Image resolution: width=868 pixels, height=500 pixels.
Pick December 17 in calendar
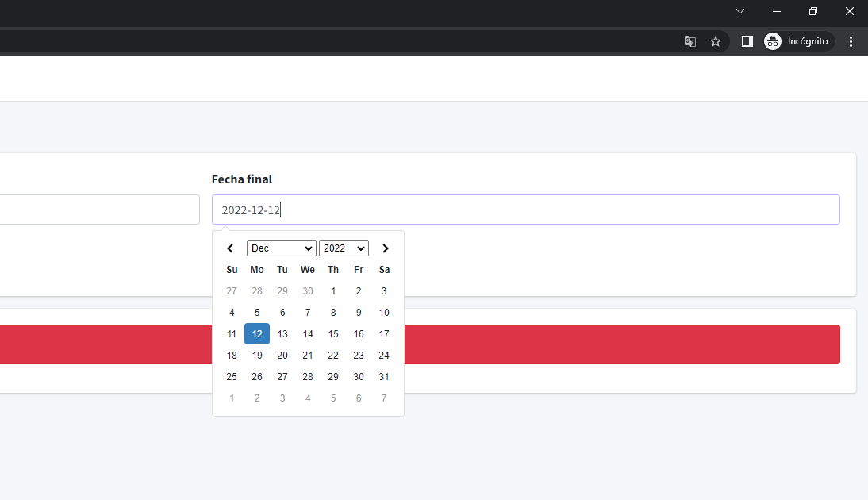384,334
